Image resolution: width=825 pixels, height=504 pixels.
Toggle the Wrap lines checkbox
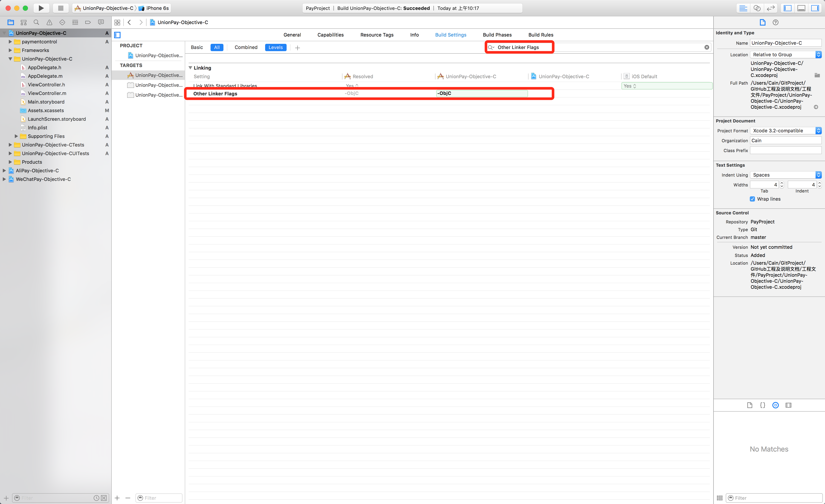coord(752,199)
